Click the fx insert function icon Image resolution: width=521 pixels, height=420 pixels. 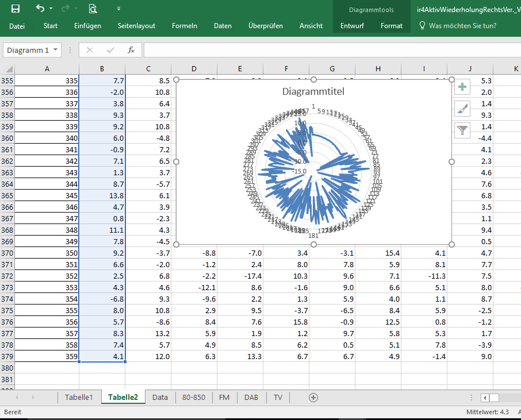point(131,50)
